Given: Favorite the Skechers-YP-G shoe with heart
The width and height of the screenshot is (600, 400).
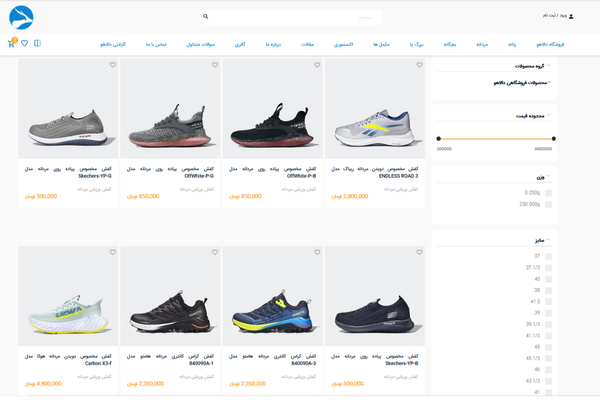Looking at the screenshot, I should (112, 65).
